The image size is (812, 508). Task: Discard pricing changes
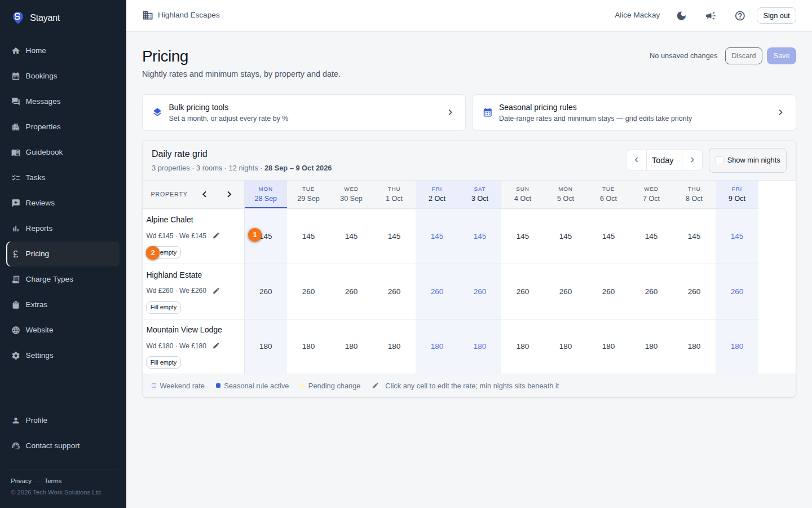pos(744,56)
